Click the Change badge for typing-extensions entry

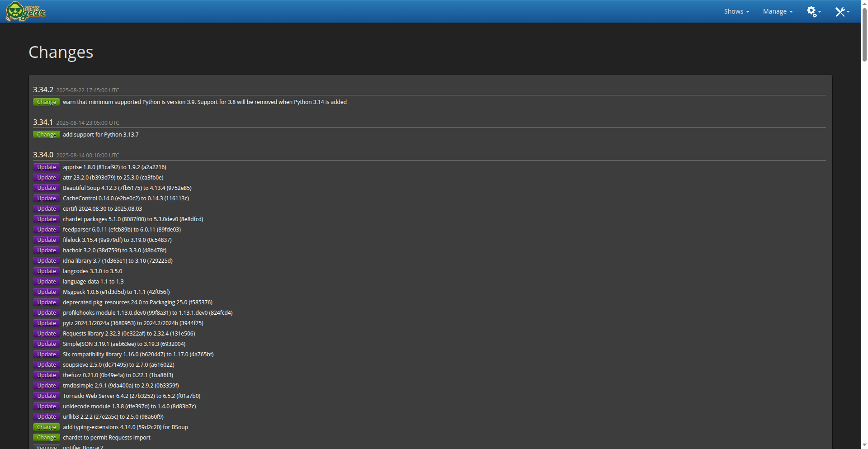47,427
